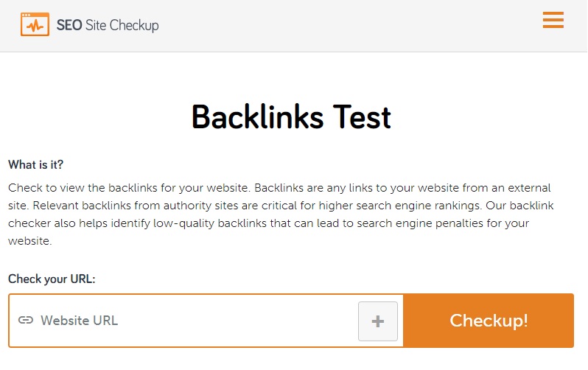The height and width of the screenshot is (370, 588).
Task: Click the description's first line about viewing backlinks
Action: point(279,188)
